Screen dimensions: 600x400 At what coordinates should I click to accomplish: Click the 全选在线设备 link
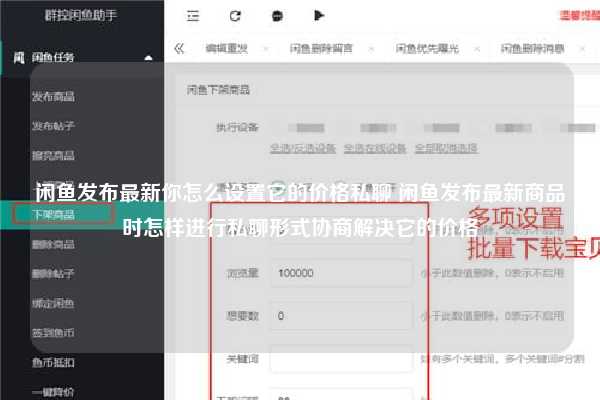(375, 148)
